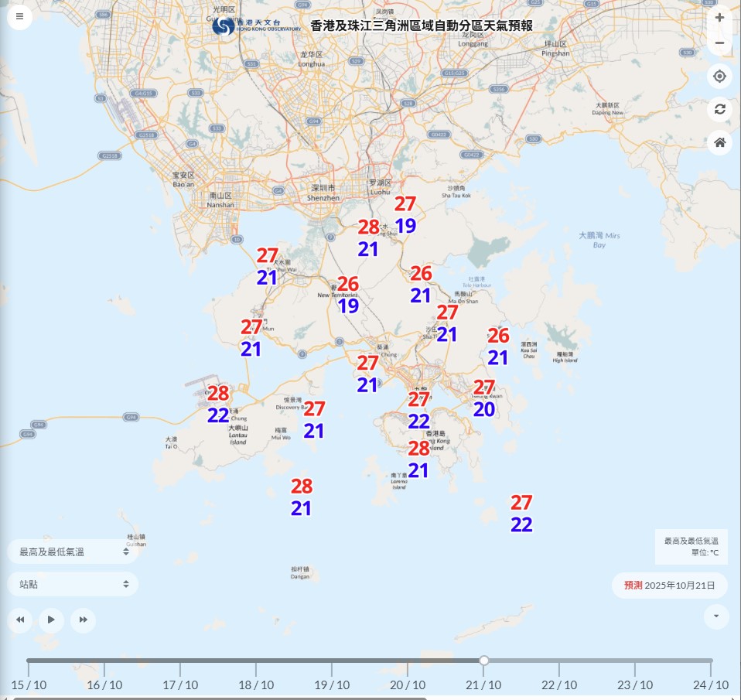Viewport: 741px width, 700px height.
Task: Expand the panel with down-arrow button
Action: (716, 616)
